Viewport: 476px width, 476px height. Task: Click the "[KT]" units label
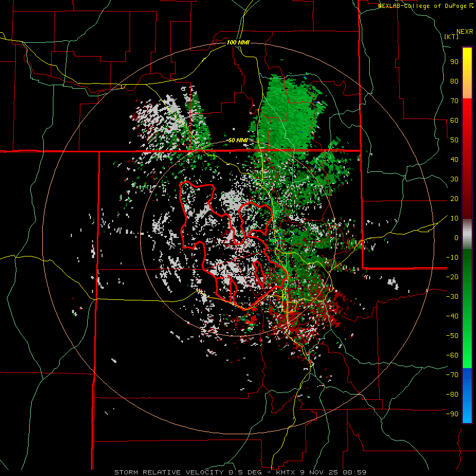coord(451,36)
